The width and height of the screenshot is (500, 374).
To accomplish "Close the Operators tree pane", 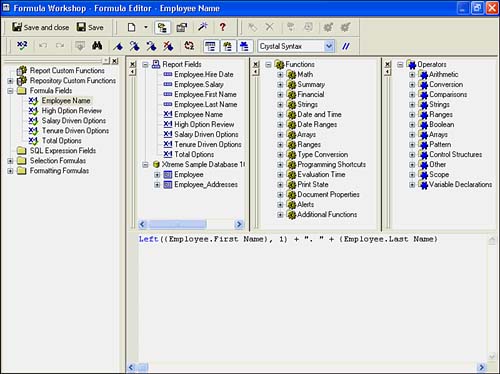I will coord(387,64).
